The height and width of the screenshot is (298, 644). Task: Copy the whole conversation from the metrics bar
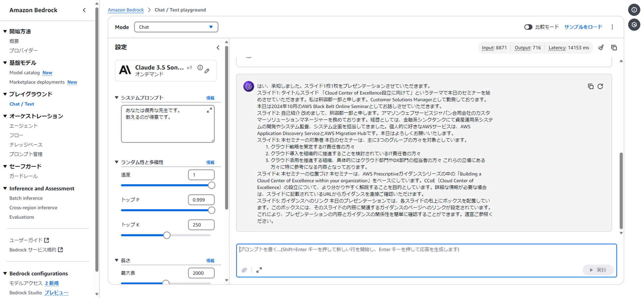[x=614, y=48]
